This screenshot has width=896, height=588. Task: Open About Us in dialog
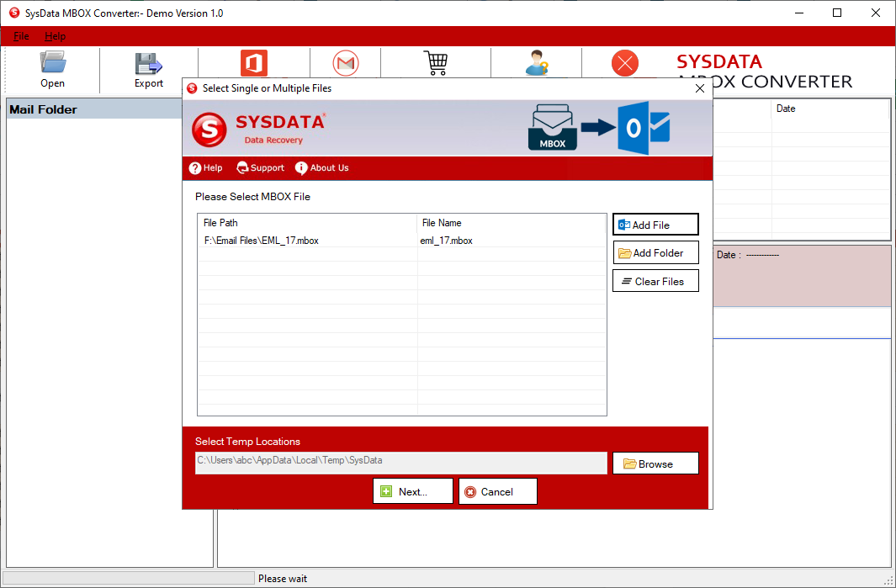click(x=321, y=168)
